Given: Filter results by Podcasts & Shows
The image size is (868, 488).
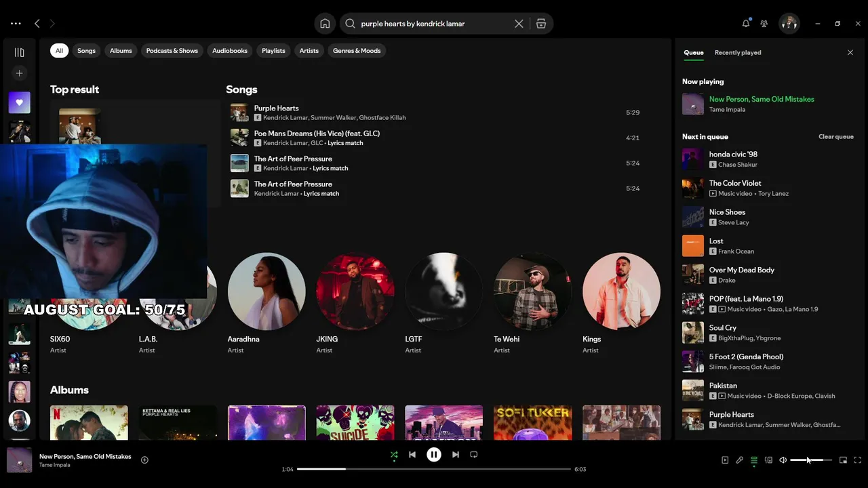Looking at the screenshot, I should (x=172, y=51).
